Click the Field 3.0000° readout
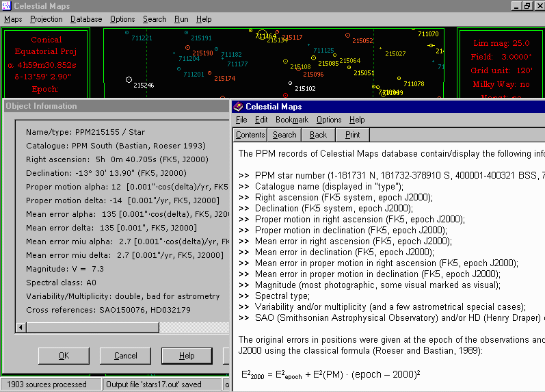Screen dimensions: 545x392 (501, 57)
